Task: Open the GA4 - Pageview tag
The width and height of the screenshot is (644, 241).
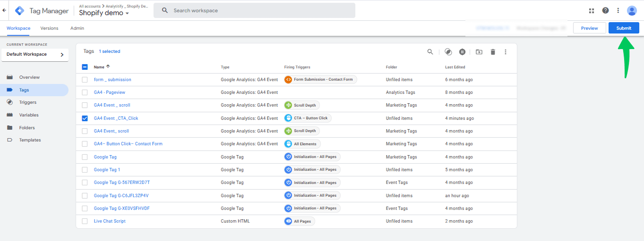Action: 110,92
